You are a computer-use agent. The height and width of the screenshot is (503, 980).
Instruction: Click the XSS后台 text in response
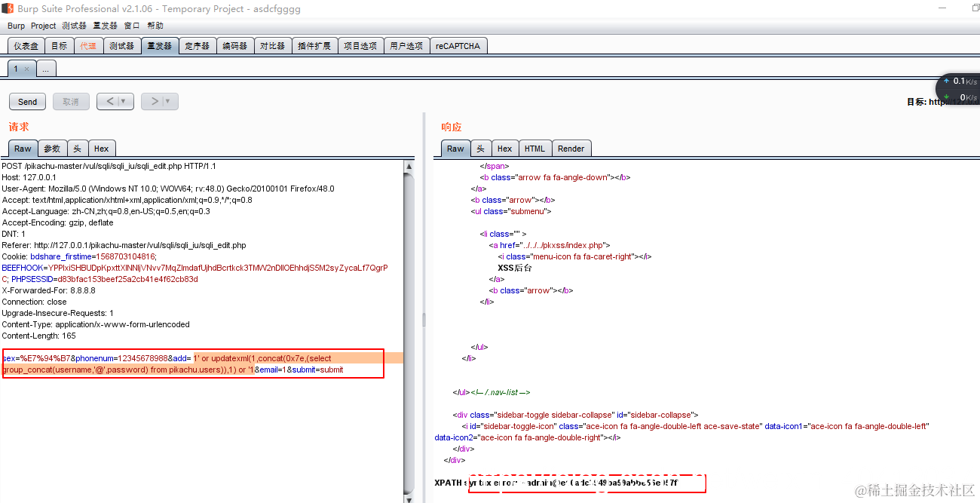pyautogui.click(x=515, y=268)
